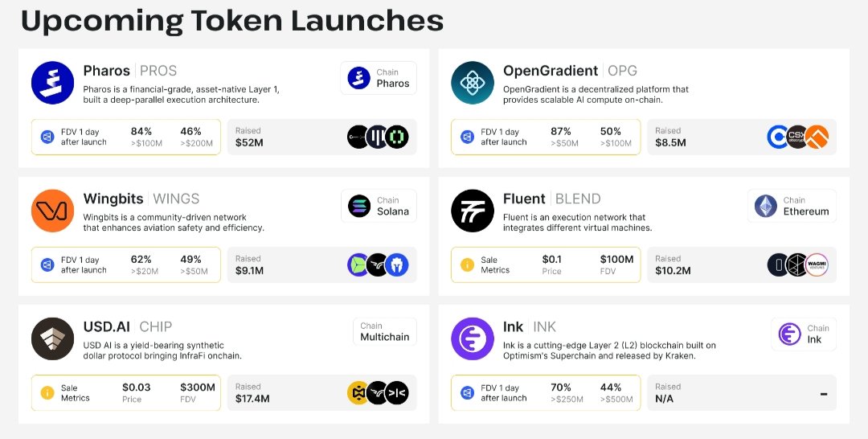Click Ink FDV 1 day after launch box
The image size is (868, 439).
coord(546,392)
